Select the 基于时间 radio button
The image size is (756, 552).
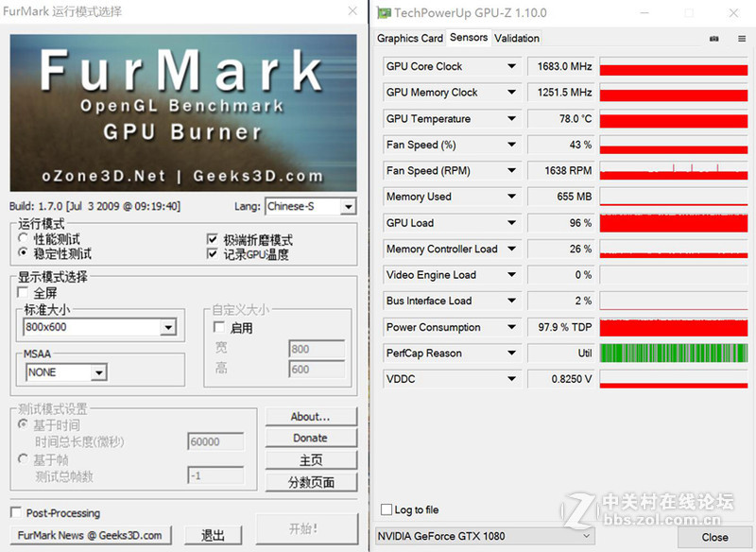[x=23, y=424]
